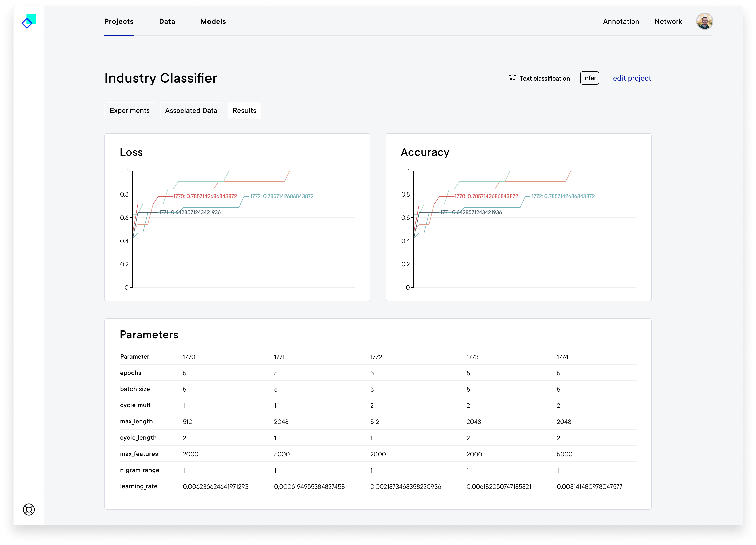Click the 1774 column header in Parameters
The image size is (756, 545).
click(x=562, y=357)
